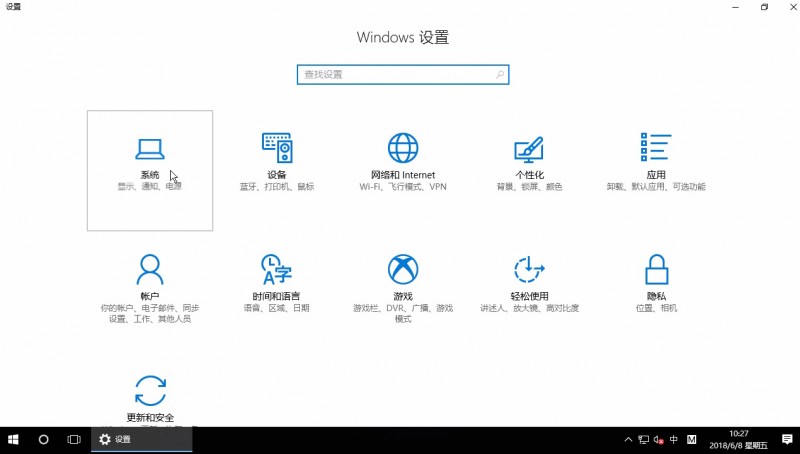Screen dimensions: 800x454
Task: Open the network tray icon
Action: (644, 440)
